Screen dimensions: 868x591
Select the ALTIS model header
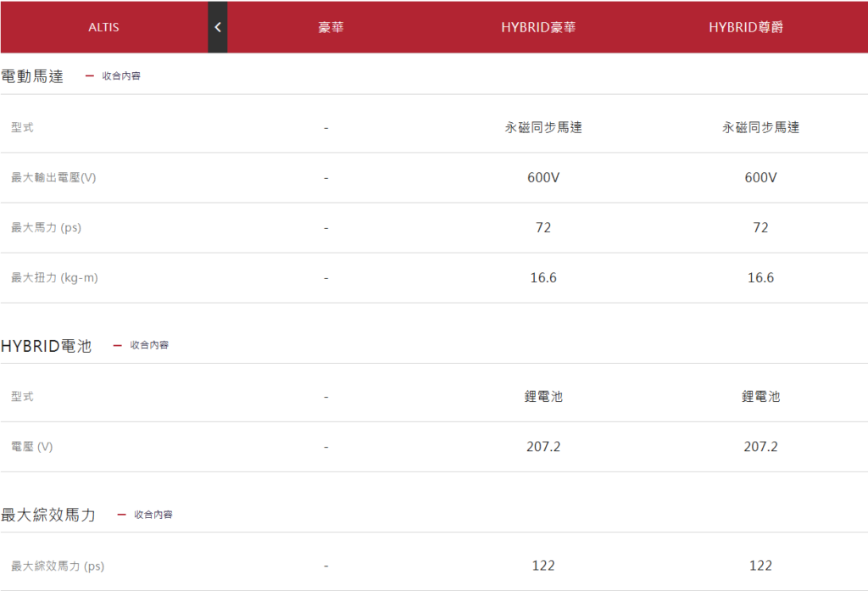coord(103,27)
